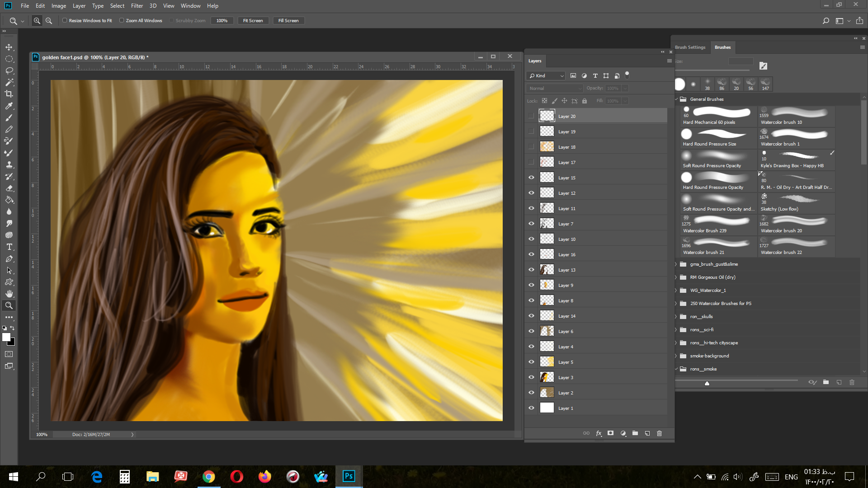The width and height of the screenshot is (868, 488).
Task: Select the Crop tool
Action: 9,94
